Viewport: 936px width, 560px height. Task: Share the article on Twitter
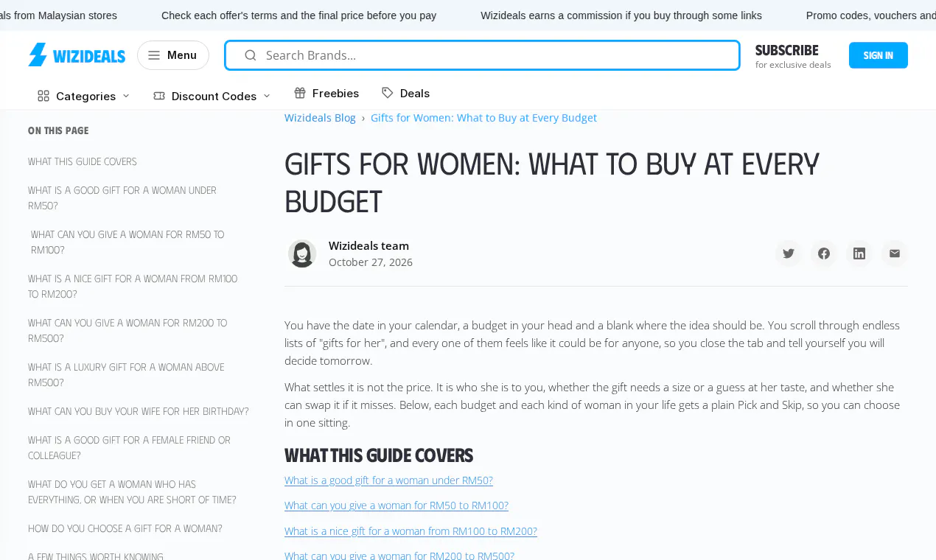pos(789,253)
